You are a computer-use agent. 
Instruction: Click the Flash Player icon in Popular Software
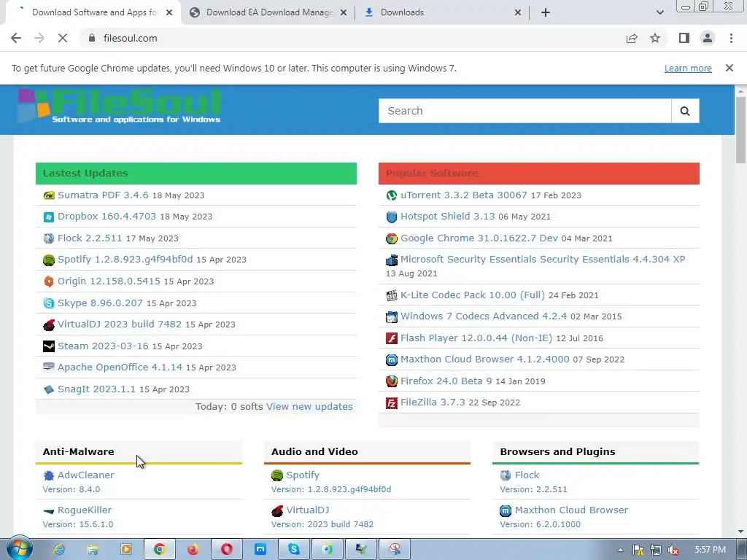pos(391,338)
